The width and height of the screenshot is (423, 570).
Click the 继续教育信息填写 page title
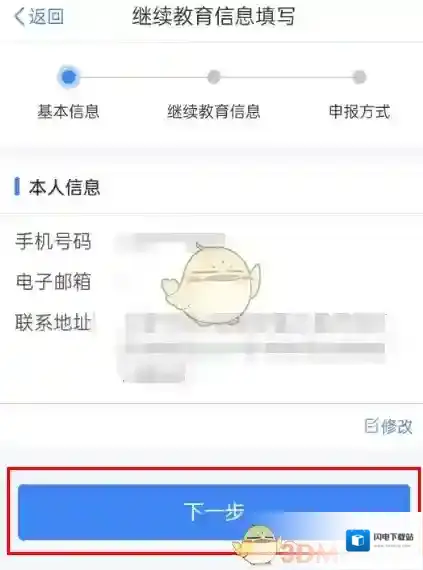(213, 17)
